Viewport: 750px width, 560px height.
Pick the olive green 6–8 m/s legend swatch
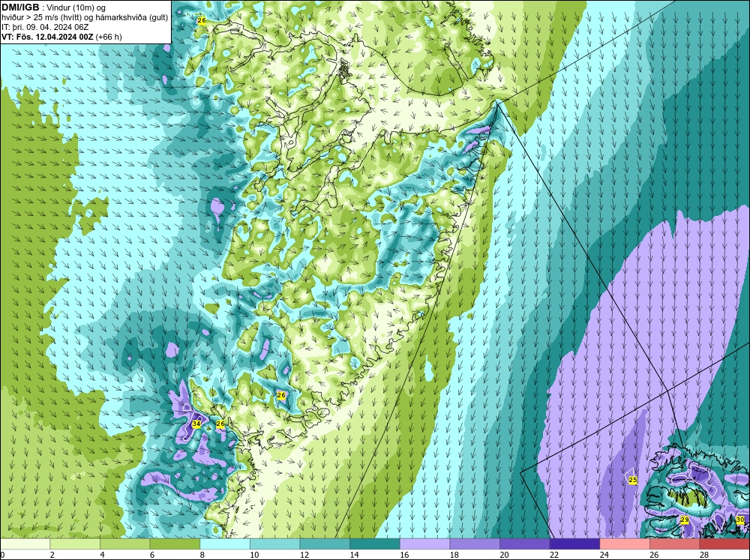(175, 544)
